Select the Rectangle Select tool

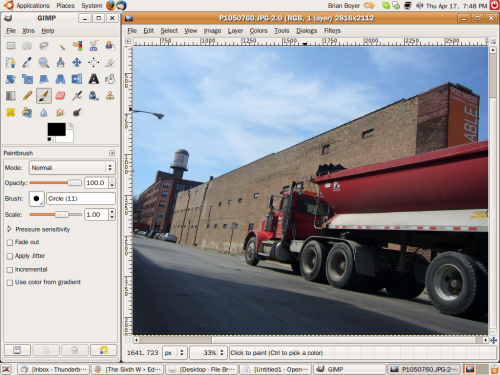(11, 45)
